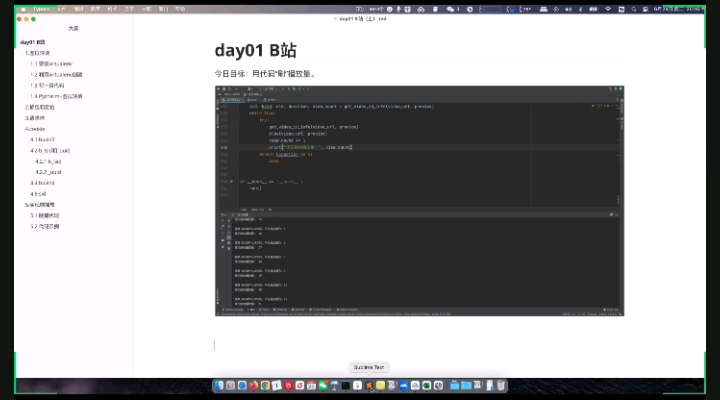This screenshot has height=400, width=720.
Task: Open Spotlight search in the menu bar
Action: pos(634,9)
